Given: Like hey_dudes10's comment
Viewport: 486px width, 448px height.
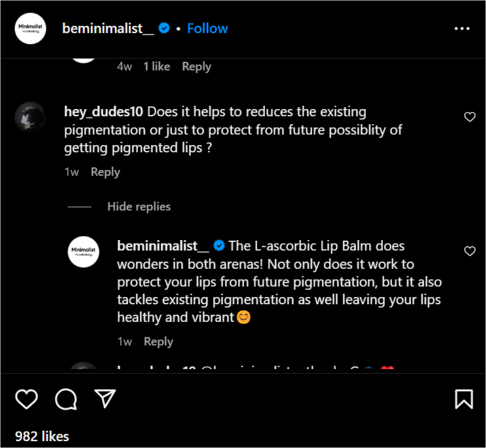Looking at the screenshot, I should tap(470, 117).
